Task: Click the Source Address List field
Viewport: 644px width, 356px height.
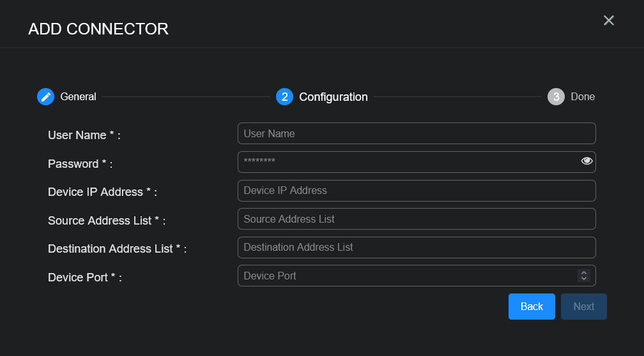Action: (x=415, y=219)
